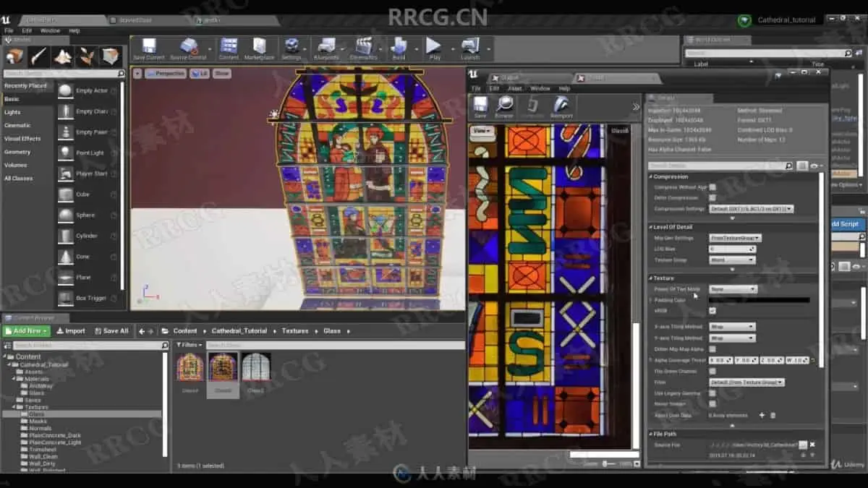Click Save in texture editor toolbar

480,107
